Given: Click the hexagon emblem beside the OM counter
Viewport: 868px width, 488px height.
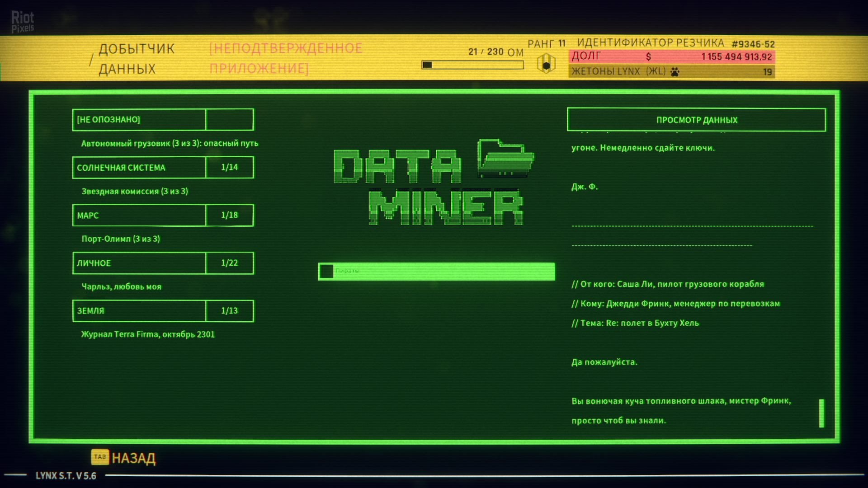Looking at the screenshot, I should 546,62.
